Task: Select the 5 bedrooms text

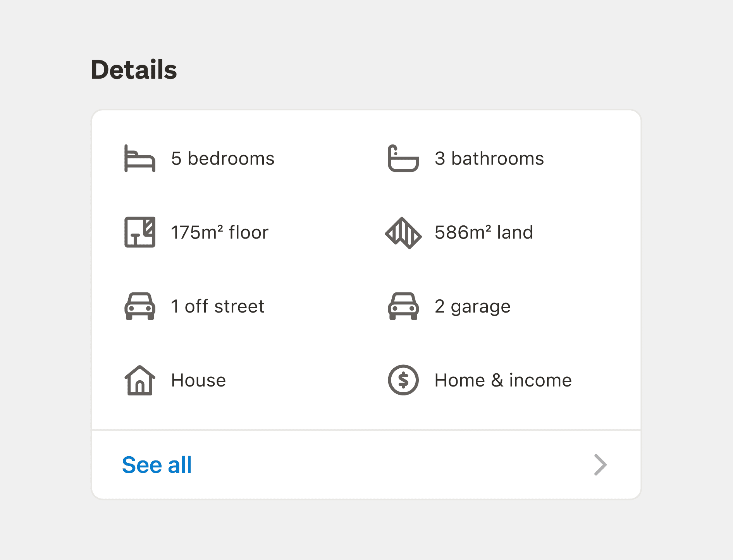Action: (223, 158)
